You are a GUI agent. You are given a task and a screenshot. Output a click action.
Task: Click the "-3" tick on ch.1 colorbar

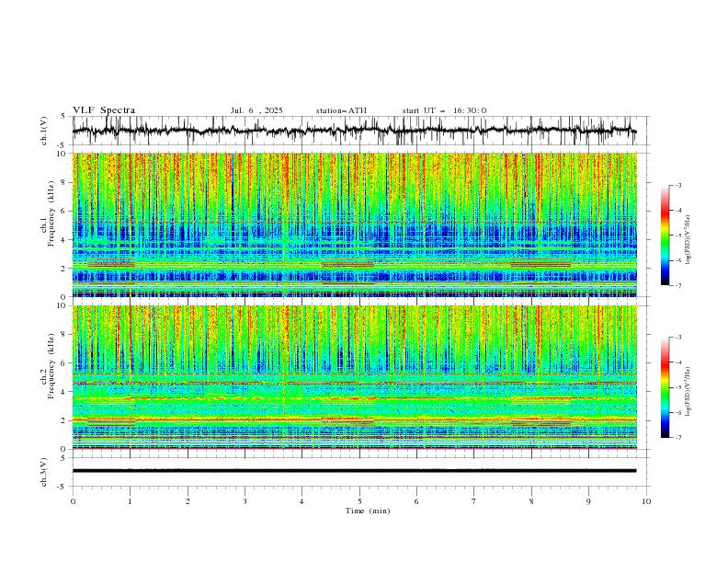tap(678, 185)
